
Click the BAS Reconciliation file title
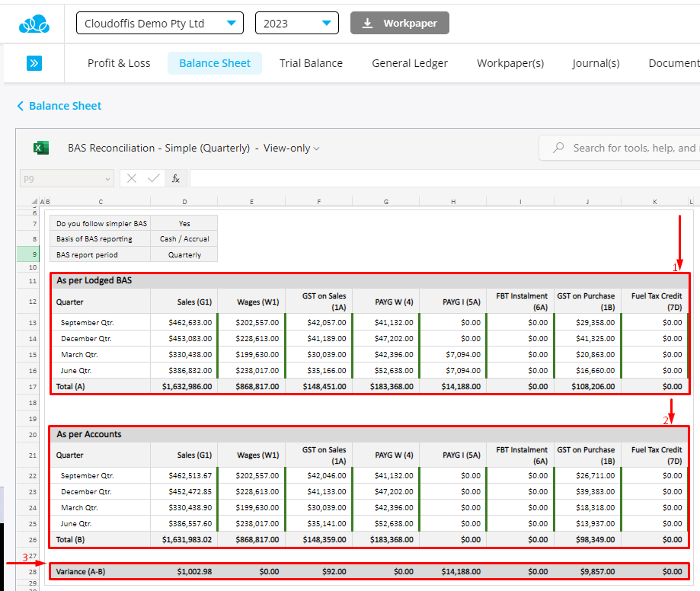pyautogui.click(x=159, y=149)
